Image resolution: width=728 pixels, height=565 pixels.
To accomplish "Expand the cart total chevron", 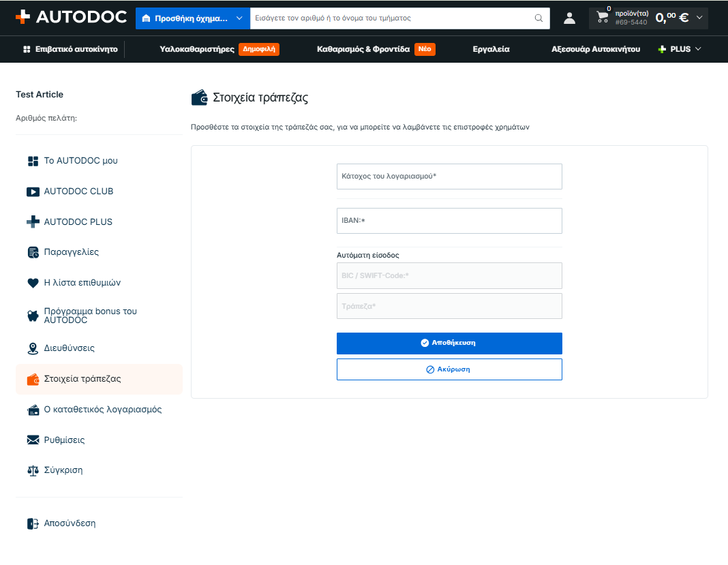I will click(x=699, y=18).
